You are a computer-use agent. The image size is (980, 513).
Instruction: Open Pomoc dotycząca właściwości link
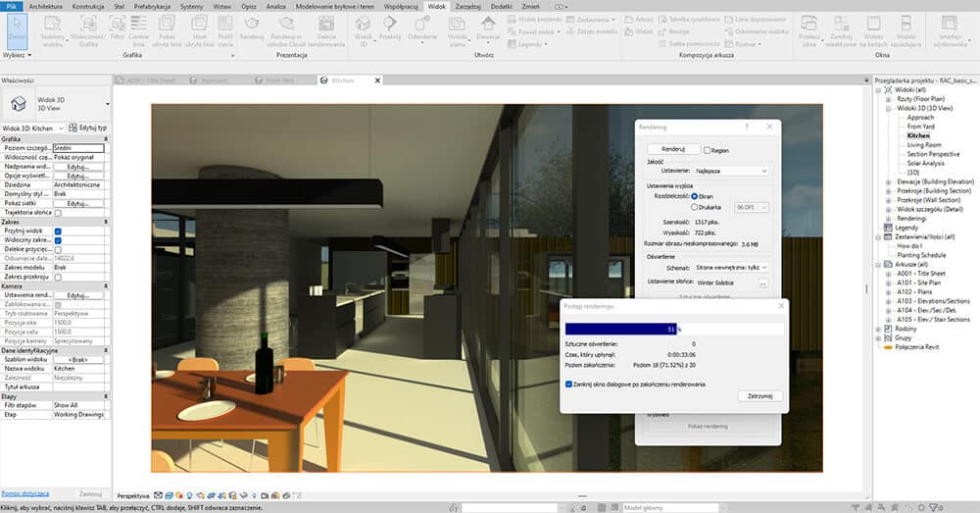[x=25, y=493]
